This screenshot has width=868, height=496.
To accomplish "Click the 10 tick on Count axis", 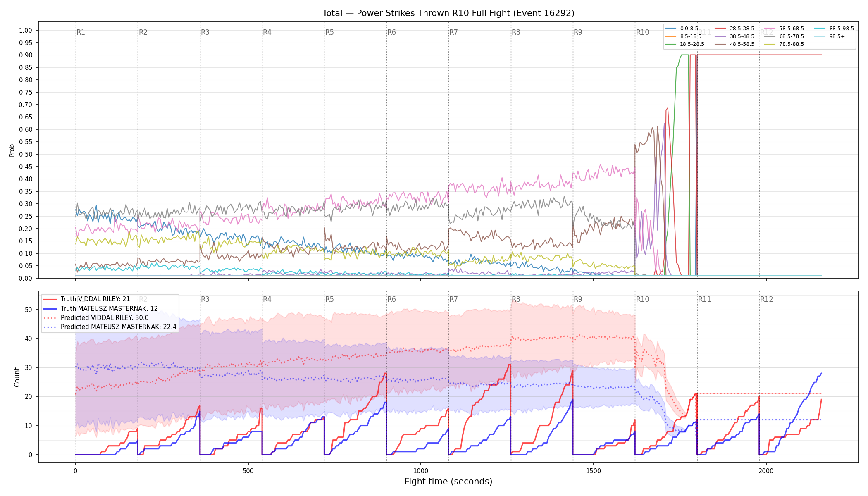I will (x=29, y=426).
